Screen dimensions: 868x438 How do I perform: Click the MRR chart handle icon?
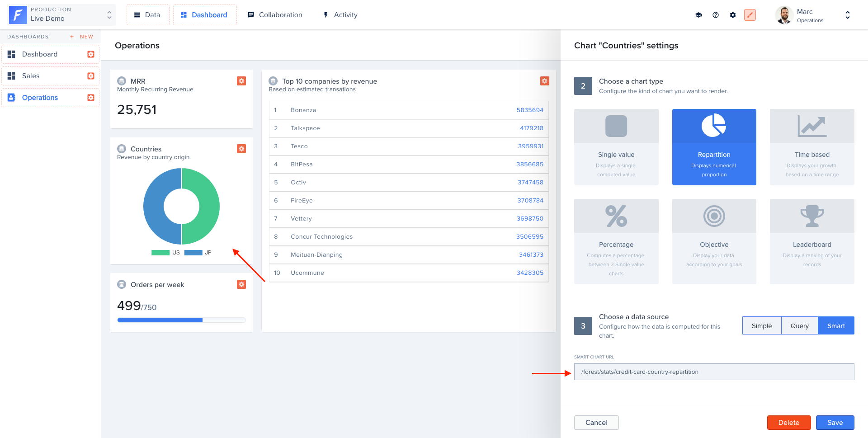[122, 81]
